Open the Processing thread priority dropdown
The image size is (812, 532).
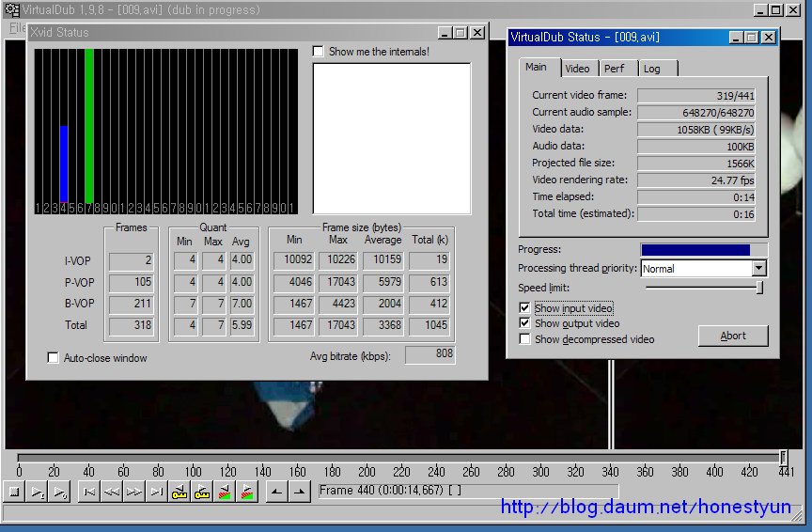(758, 268)
